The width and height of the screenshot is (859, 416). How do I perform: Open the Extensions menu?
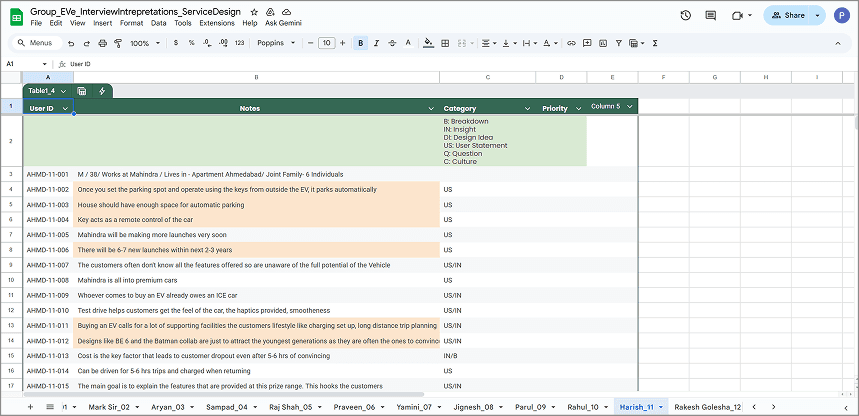[x=217, y=22]
